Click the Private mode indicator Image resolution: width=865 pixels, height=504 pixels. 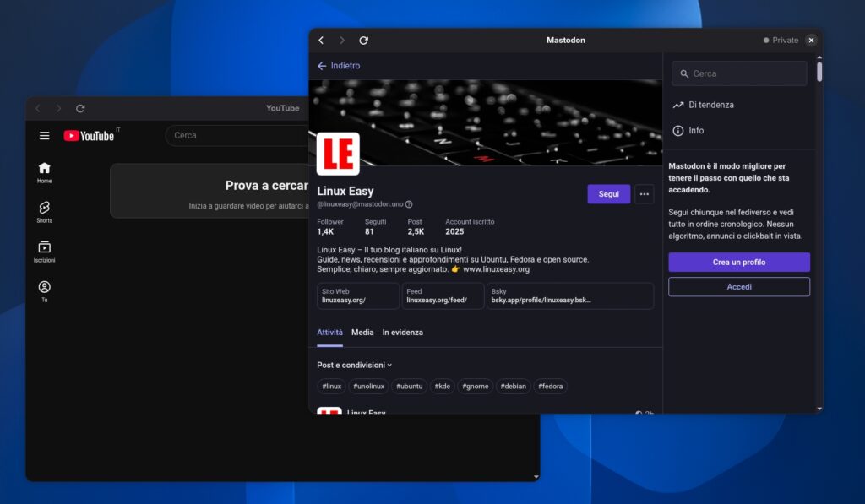(x=781, y=41)
